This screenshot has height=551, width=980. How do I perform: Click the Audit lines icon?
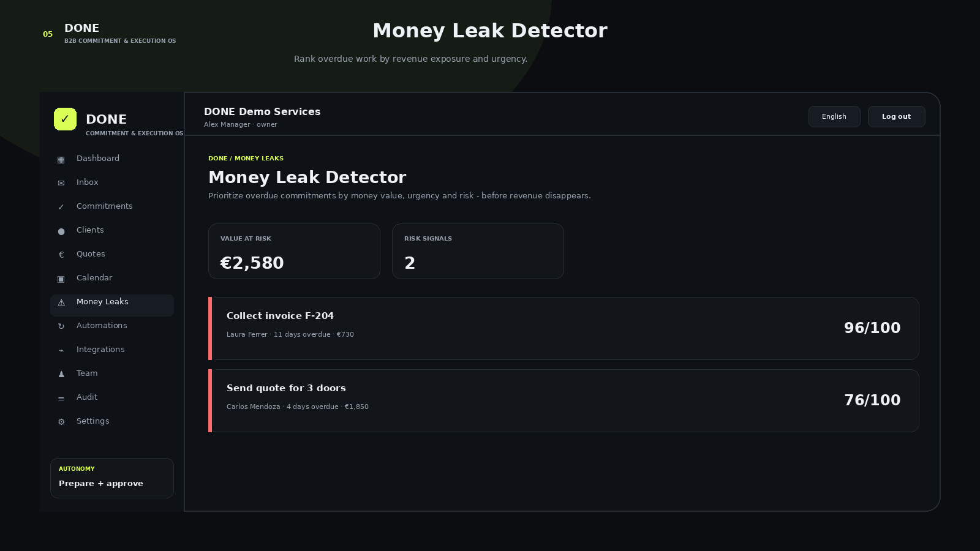tap(61, 398)
